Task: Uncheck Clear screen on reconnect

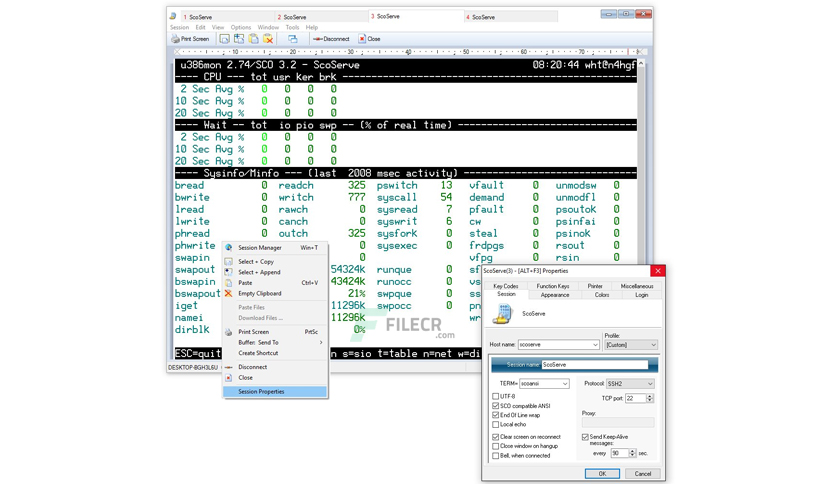Action: [496, 437]
